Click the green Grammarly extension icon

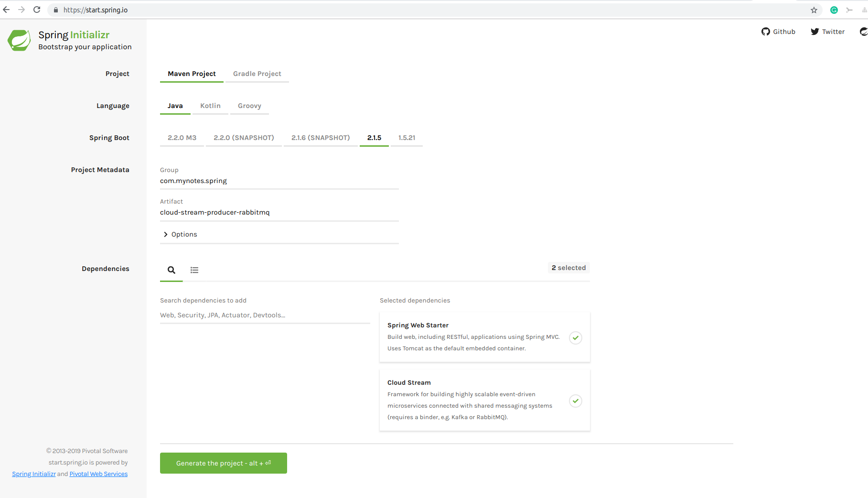[834, 10]
